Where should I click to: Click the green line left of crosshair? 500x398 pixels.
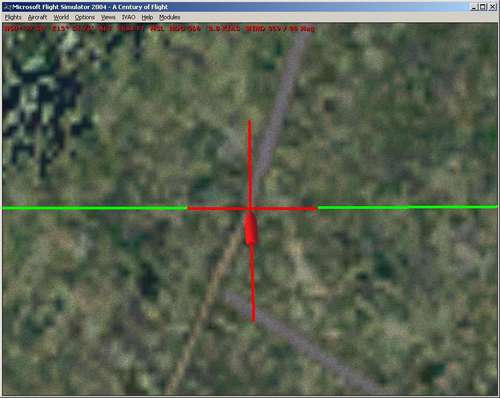95,209
